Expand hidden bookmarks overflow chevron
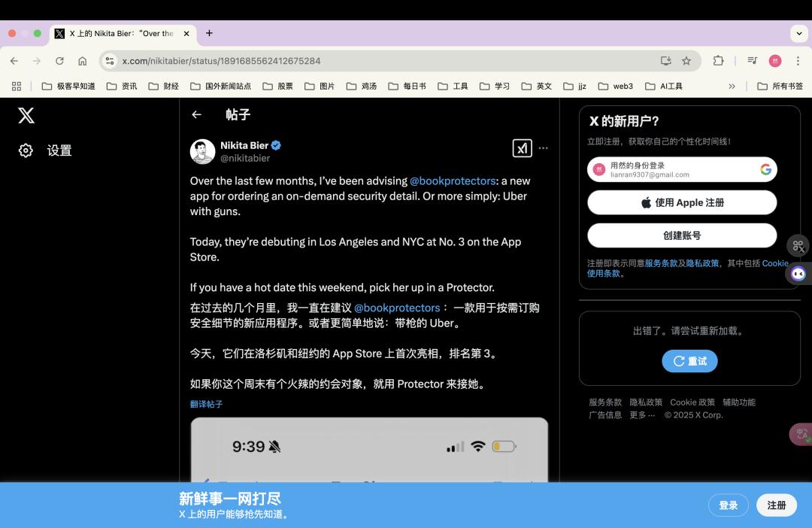This screenshot has height=528, width=812. [x=732, y=86]
